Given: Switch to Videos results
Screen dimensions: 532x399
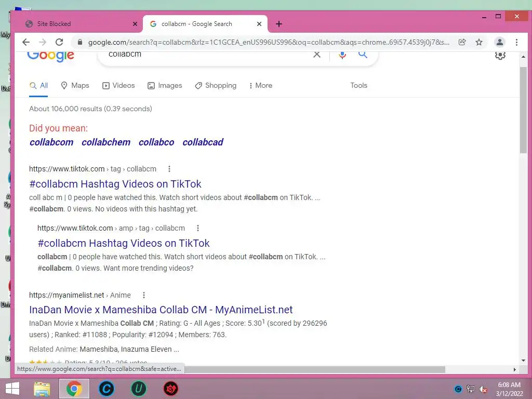Looking at the screenshot, I should coord(119,86).
